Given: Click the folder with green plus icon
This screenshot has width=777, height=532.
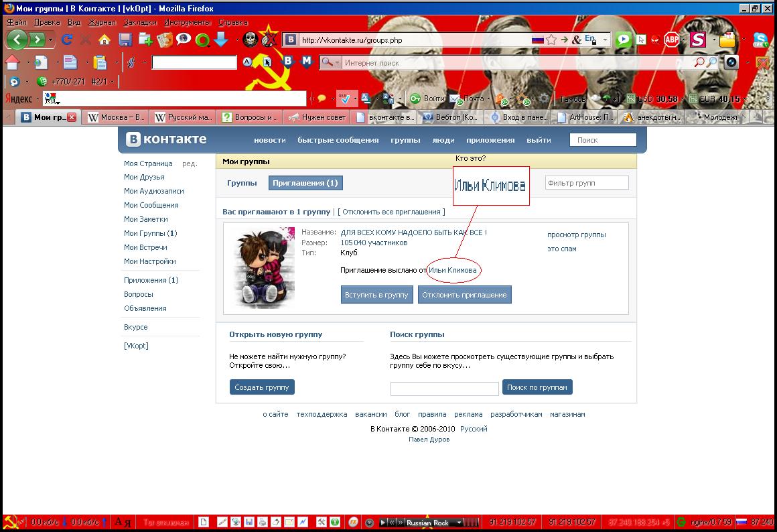Looking at the screenshot, I should [145, 40].
